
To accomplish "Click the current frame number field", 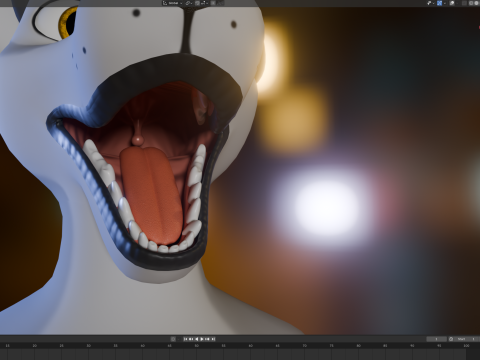I will [436, 339].
